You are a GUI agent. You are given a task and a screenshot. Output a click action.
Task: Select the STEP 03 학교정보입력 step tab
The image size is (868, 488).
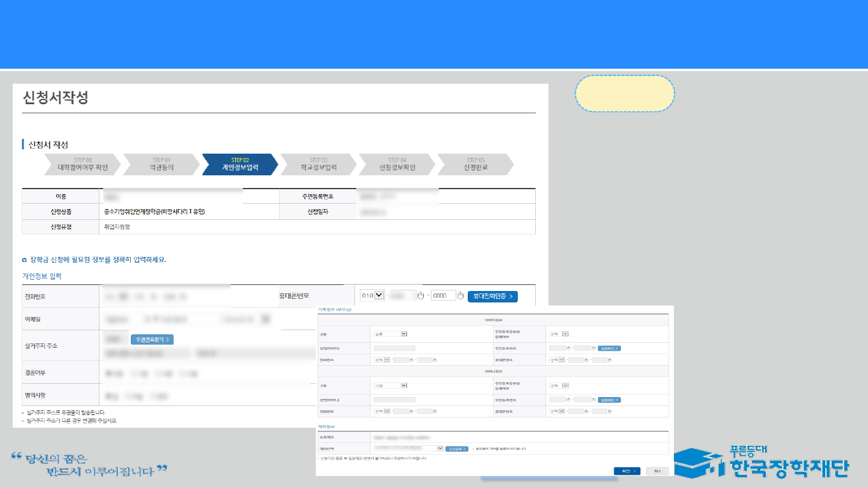pos(318,164)
